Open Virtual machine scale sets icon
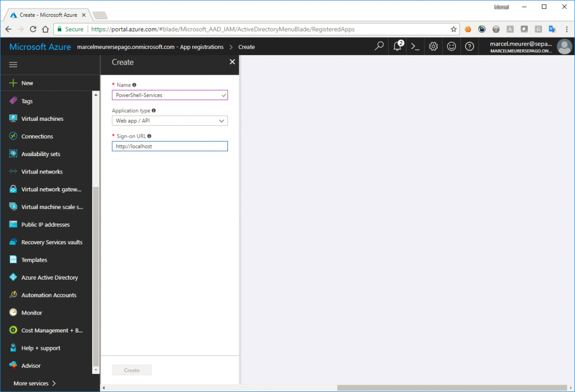 click(x=13, y=207)
